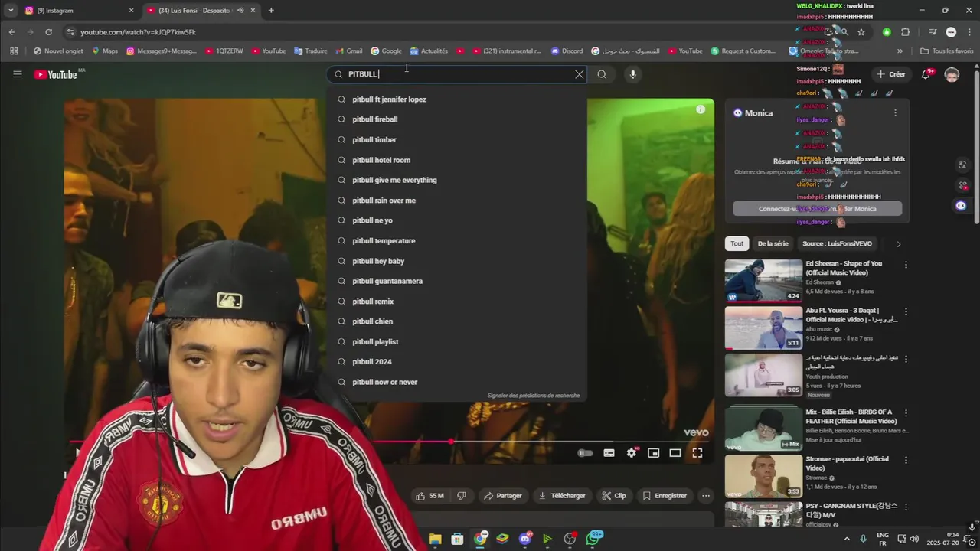Submit the search with the magnifier button

pyautogui.click(x=602, y=74)
